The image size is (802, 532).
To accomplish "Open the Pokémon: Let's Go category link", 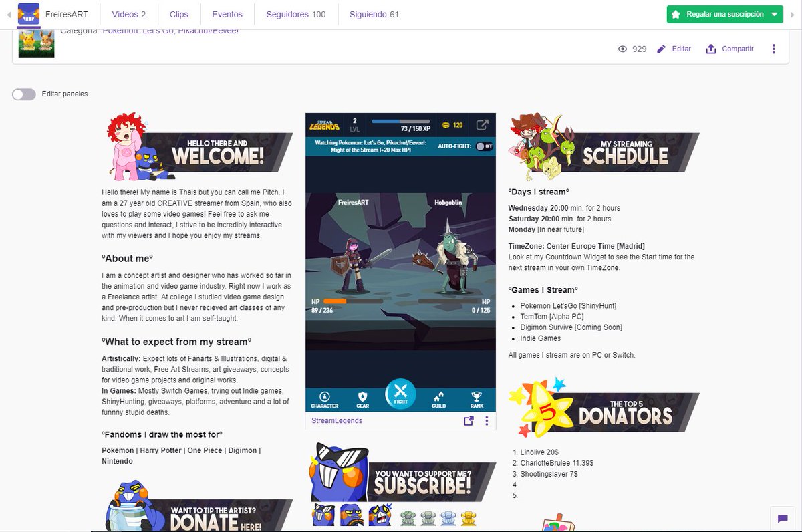I will pyautogui.click(x=170, y=31).
